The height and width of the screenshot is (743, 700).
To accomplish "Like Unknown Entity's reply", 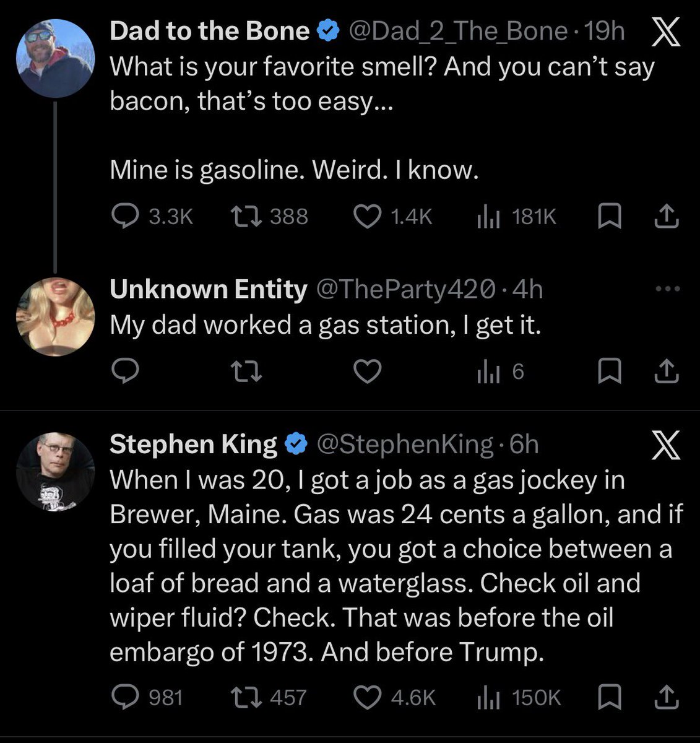I will (x=366, y=371).
